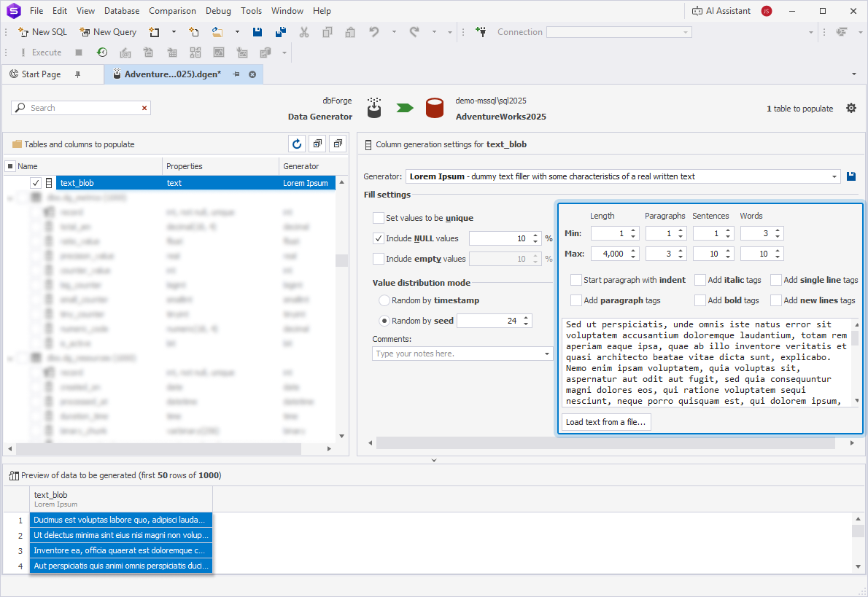The height and width of the screenshot is (597, 868).
Task: Toggle the select-all checkbox in Name header
Action: 10,166
